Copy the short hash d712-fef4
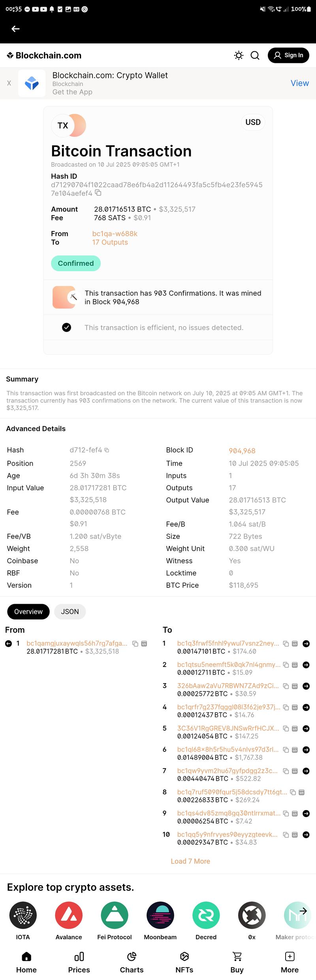 (x=107, y=450)
